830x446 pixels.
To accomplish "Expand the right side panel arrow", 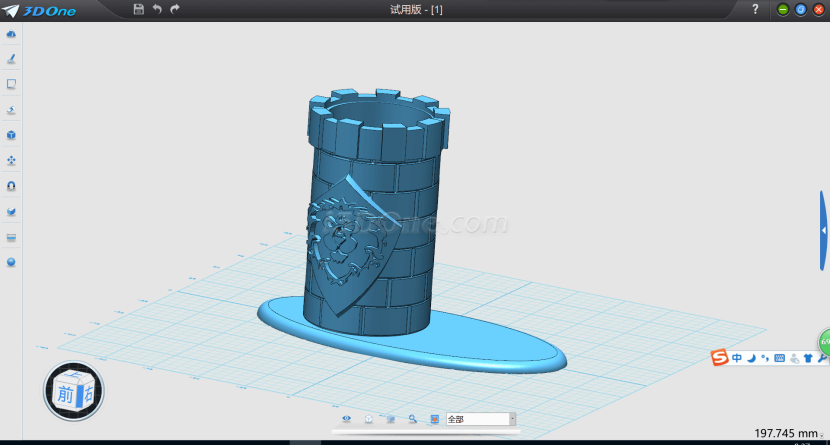I will click(x=824, y=230).
